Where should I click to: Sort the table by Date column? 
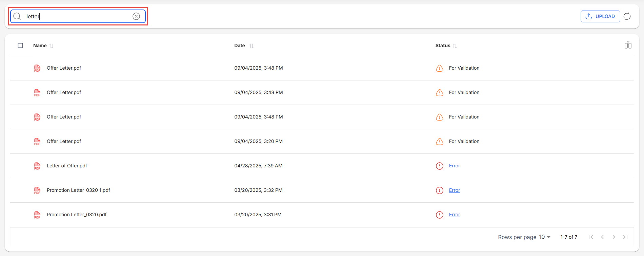point(251,46)
